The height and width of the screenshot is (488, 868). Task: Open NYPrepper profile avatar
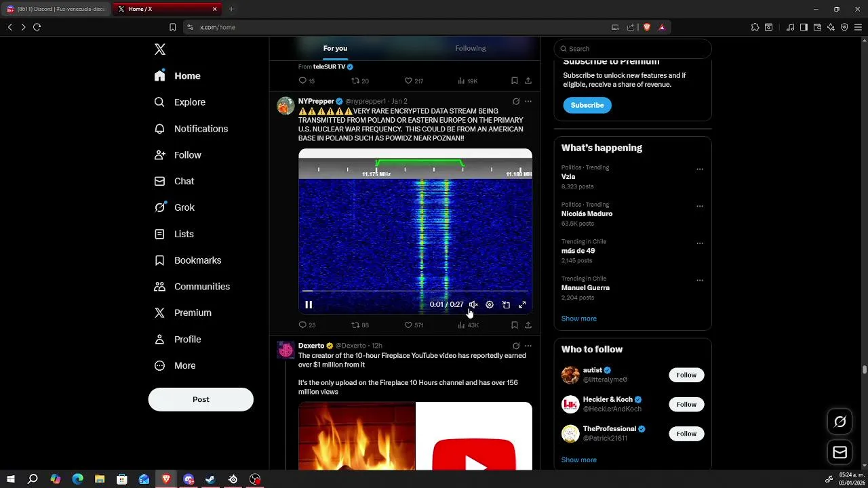[x=285, y=106]
